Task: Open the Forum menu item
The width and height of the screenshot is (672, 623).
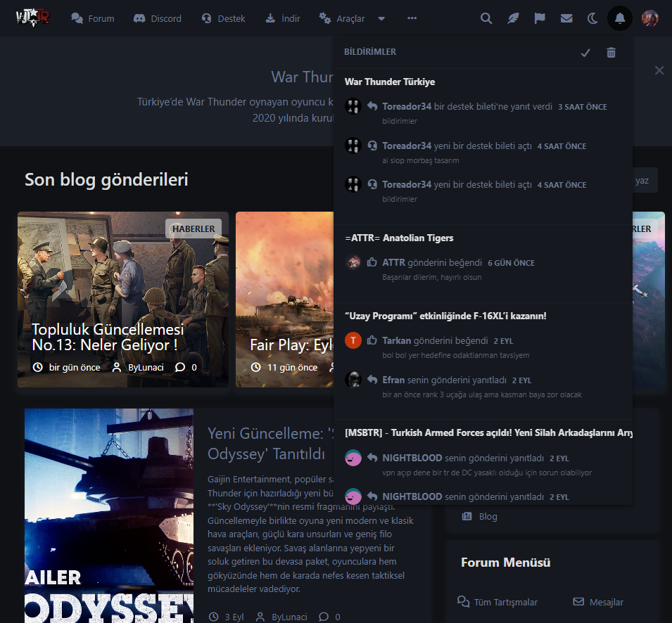Action: [93, 18]
